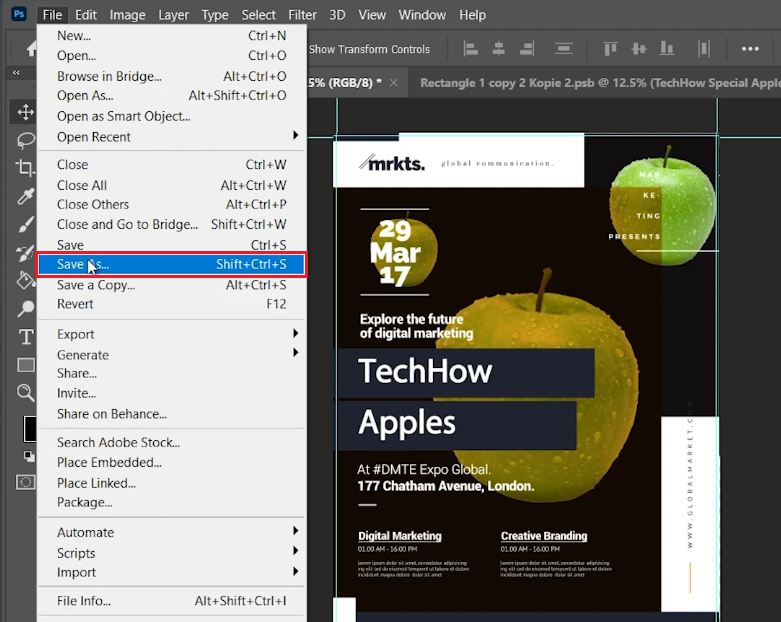Toggle Quick Mask mode icon
The height and width of the screenshot is (622, 781).
coord(25,482)
